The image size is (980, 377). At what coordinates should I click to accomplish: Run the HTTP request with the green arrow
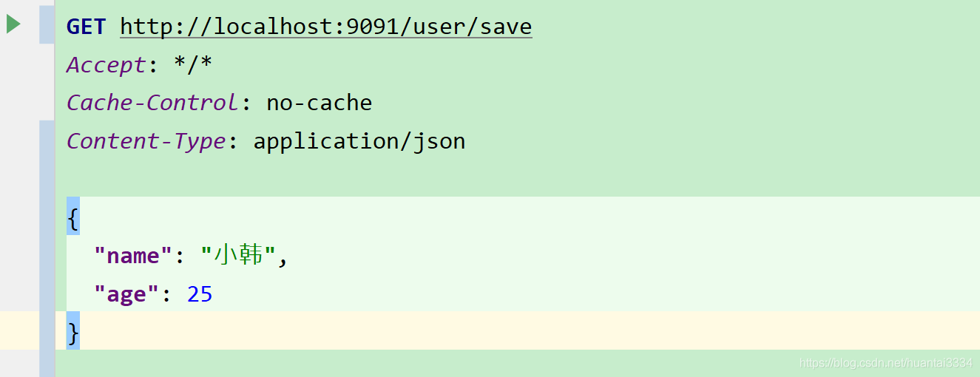(x=13, y=24)
